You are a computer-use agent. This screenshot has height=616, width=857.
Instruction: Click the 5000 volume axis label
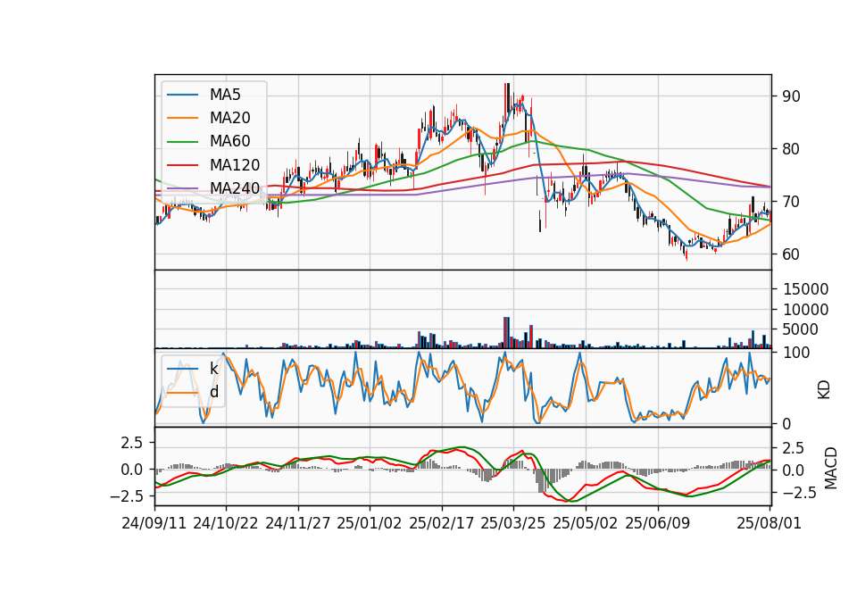(x=801, y=329)
